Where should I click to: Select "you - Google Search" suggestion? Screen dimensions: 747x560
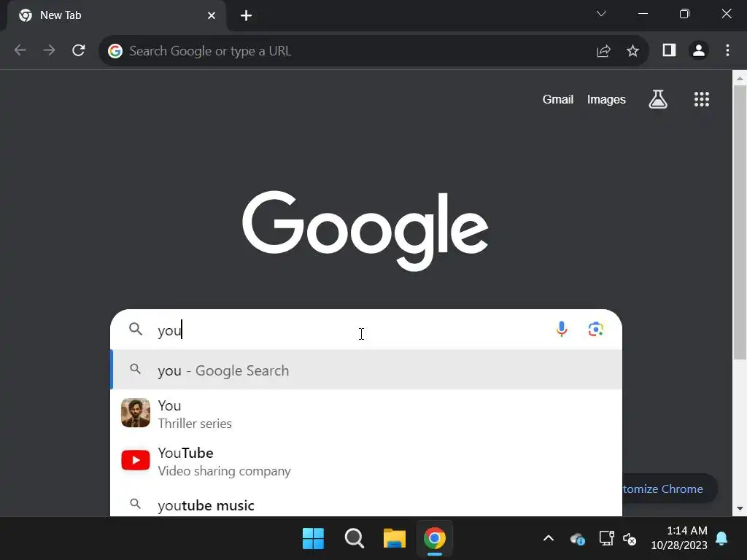pyautogui.click(x=366, y=370)
